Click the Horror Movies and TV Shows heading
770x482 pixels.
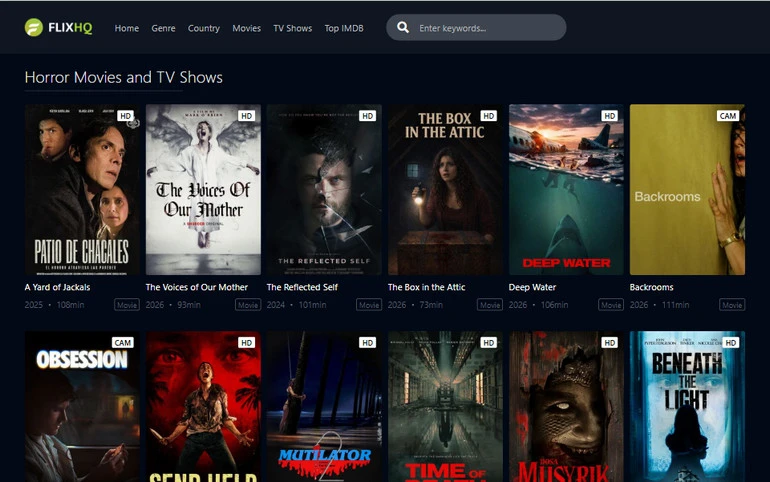[x=124, y=78]
